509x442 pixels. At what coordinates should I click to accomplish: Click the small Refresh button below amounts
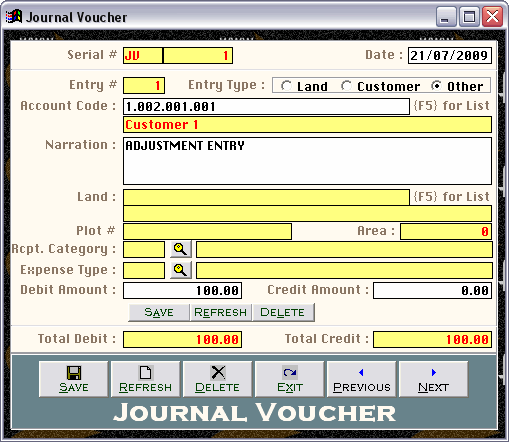point(220,312)
